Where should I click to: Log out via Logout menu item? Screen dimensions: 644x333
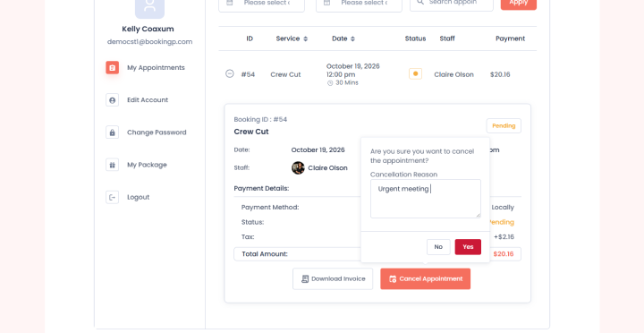pyautogui.click(x=138, y=197)
